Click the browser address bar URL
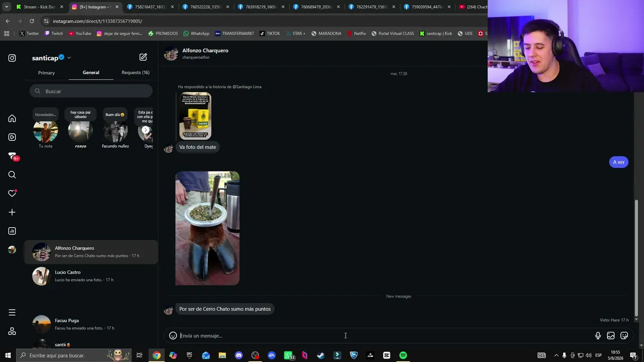Viewport: 644px width, 362px height. [x=98, y=21]
